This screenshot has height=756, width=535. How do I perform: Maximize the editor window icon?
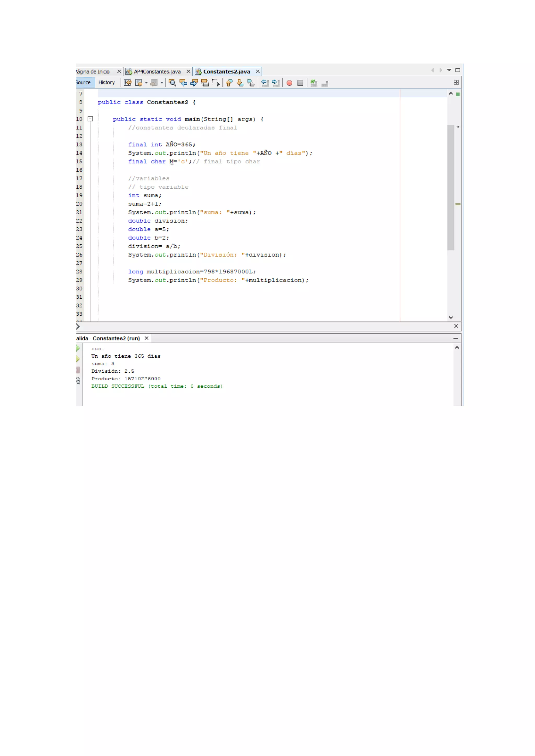[458, 70]
